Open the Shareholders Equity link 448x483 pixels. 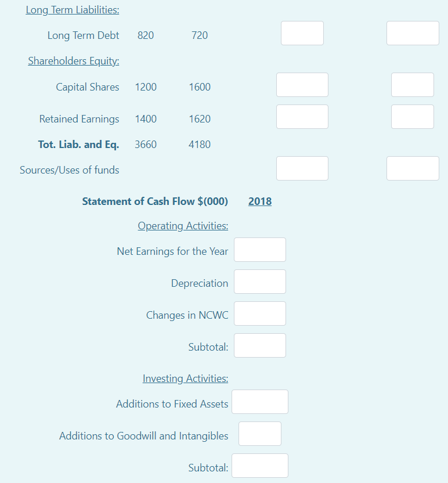(73, 60)
